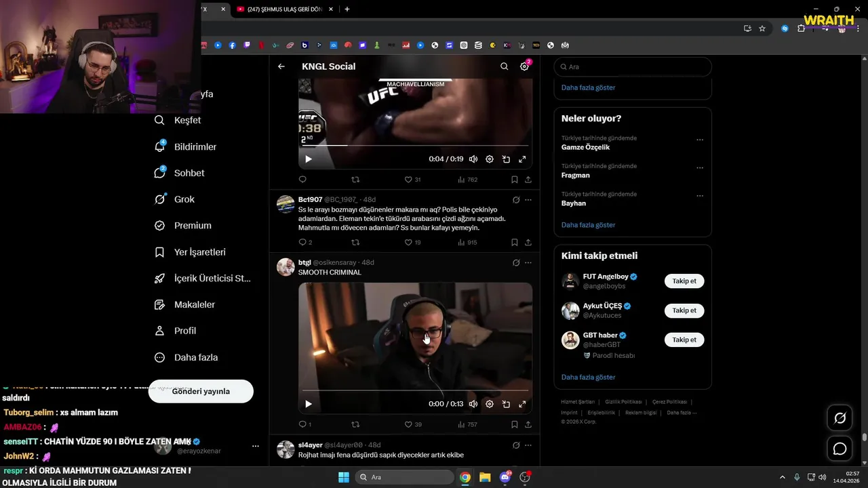The image size is (868, 488).
Task: Bookmark the Bc1907 post
Action: click(x=514, y=242)
